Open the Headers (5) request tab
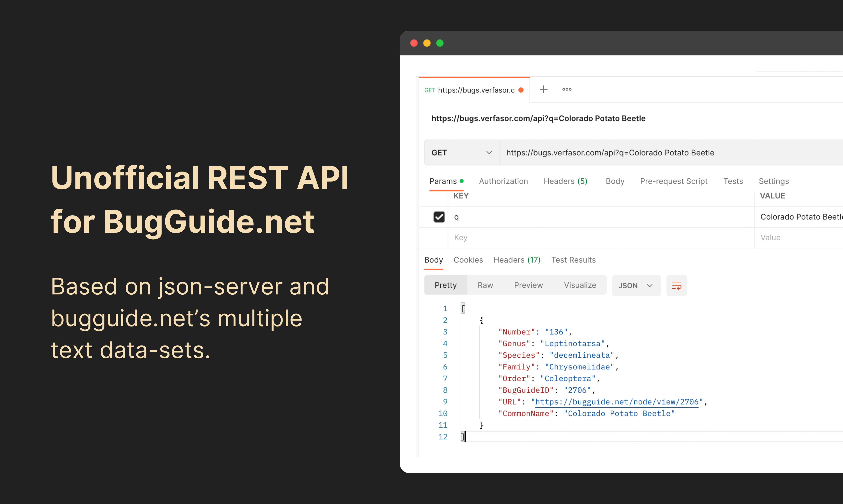The image size is (843, 504). click(x=565, y=181)
